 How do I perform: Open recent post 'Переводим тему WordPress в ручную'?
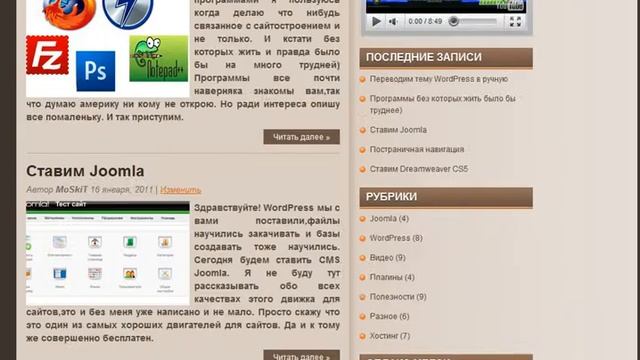(x=439, y=79)
